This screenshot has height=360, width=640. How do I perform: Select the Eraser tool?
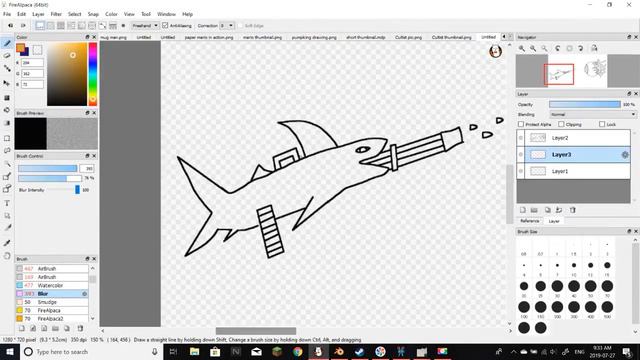(7, 56)
